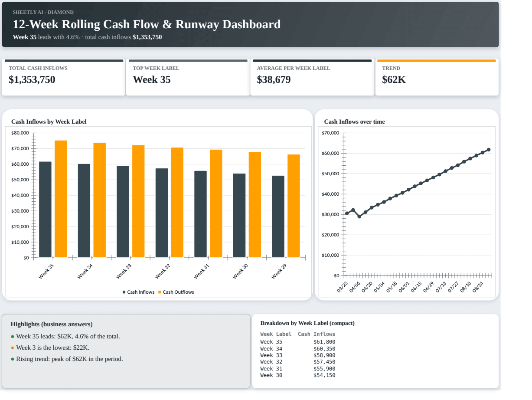532x400 pixels.
Task: Select the Week 29 Cash Outflows bar
Action: click(294, 206)
